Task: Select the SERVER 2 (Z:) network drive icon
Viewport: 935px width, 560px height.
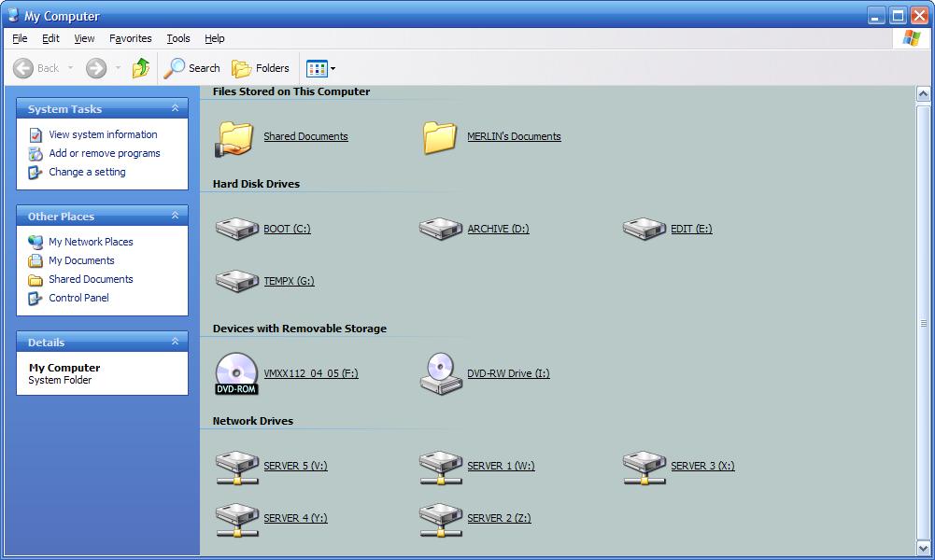Action: [441, 520]
